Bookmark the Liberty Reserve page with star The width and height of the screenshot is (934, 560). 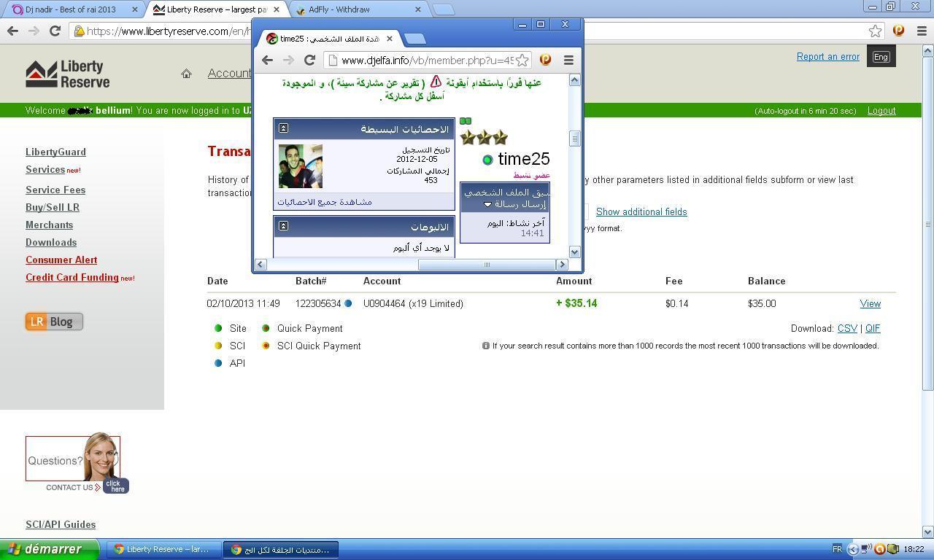coord(875,31)
